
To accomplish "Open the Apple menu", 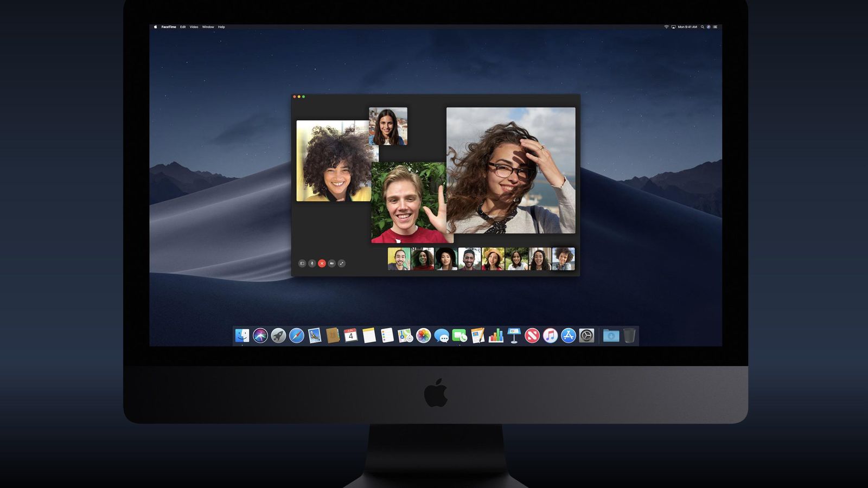I will click(x=155, y=27).
